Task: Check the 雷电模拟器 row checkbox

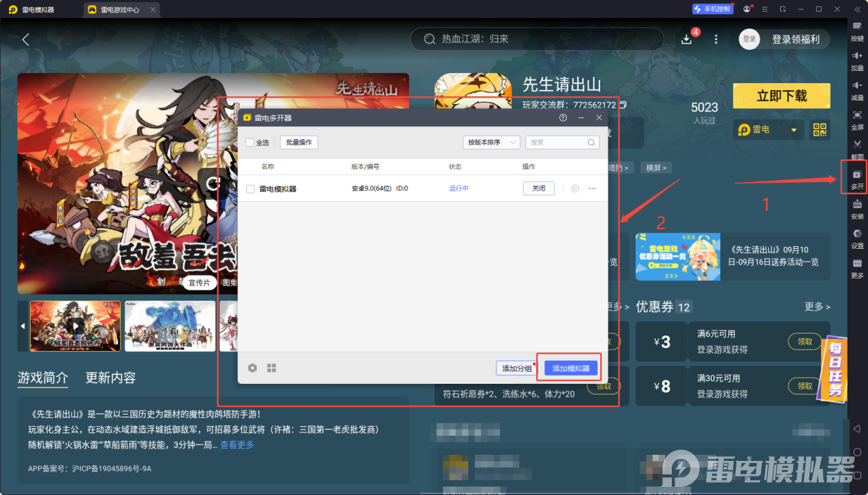Action: click(250, 189)
